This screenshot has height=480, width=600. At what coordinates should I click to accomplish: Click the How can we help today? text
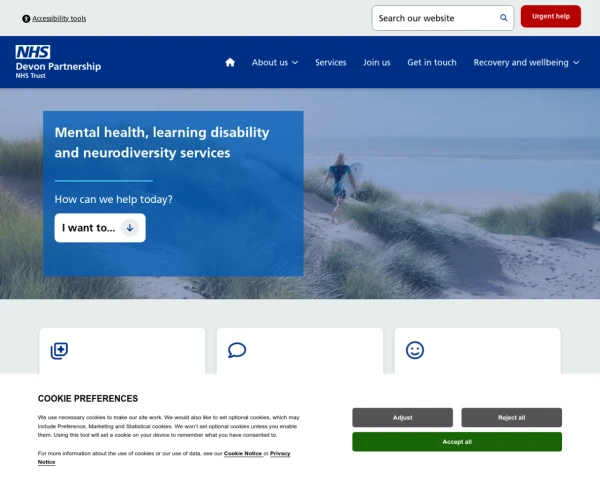pos(113,199)
